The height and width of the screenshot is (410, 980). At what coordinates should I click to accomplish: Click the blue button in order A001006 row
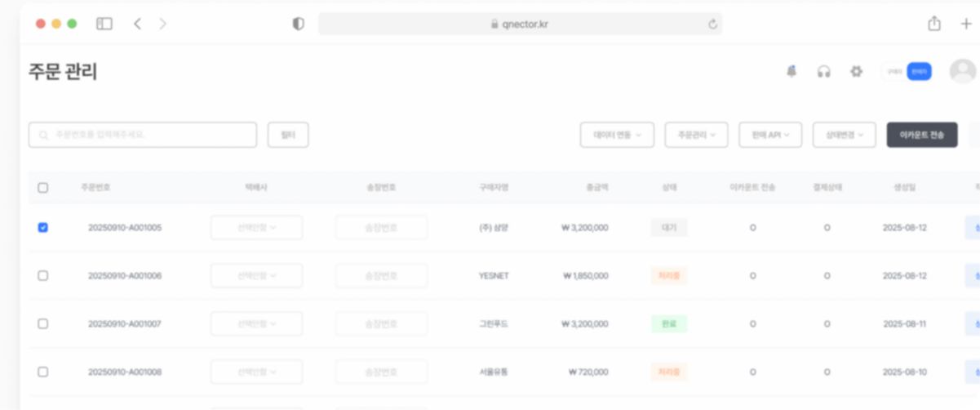973,276
